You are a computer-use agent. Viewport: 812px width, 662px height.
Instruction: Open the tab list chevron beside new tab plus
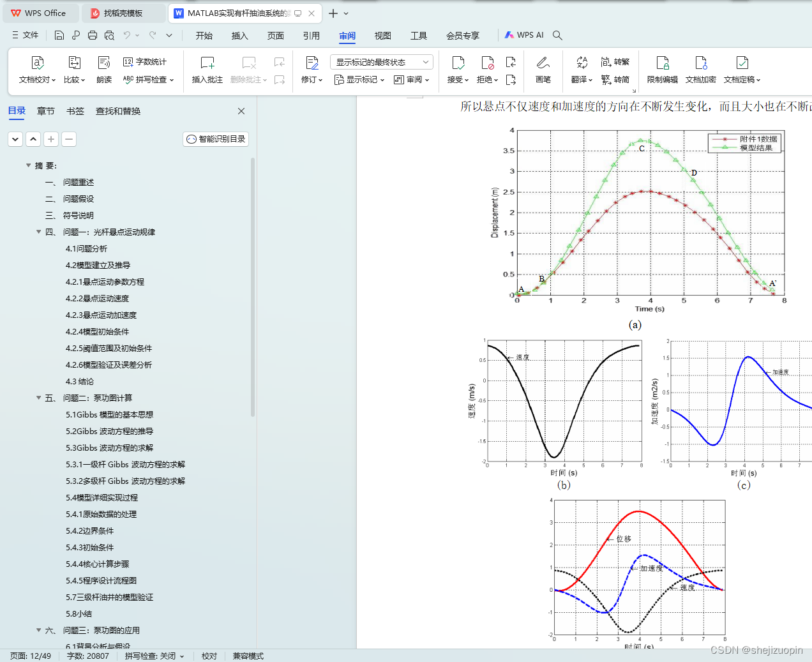[347, 13]
